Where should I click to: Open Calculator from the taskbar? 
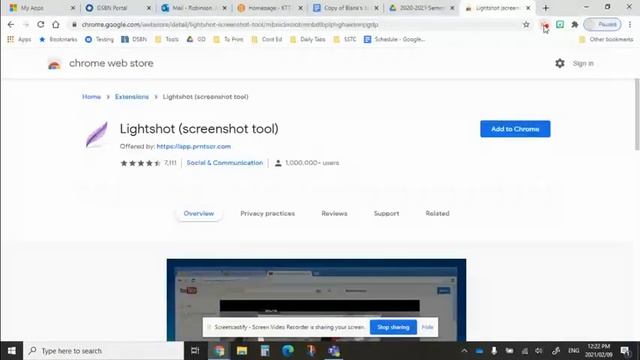tap(265, 351)
